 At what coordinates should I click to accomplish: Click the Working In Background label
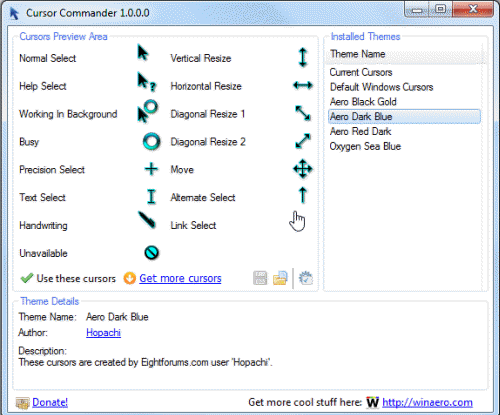(x=68, y=114)
